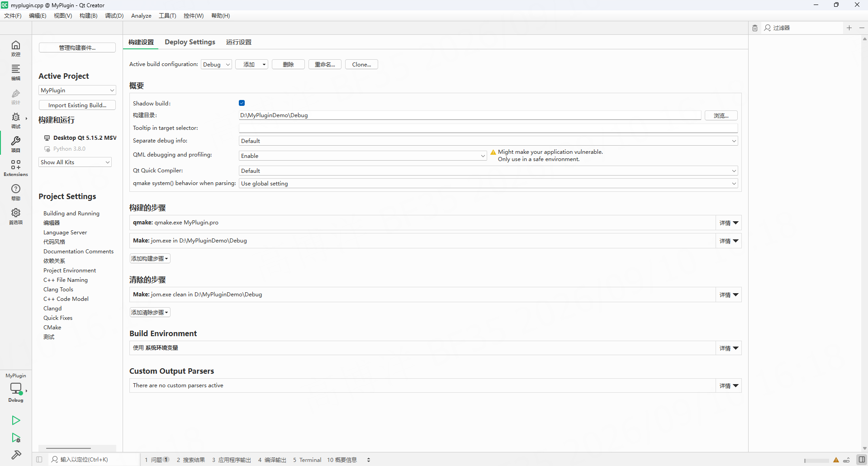This screenshot has height=466, width=868.
Task: Build the project with the hammer icon
Action: pos(16,455)
